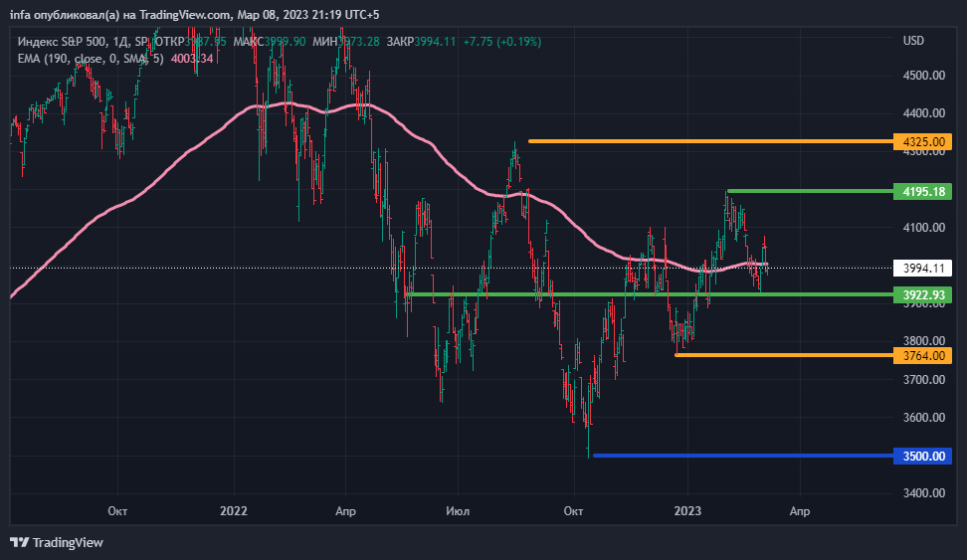Click the 4400.00 price axis label
This screenshot has height=560, width=967.
pyautogui.click(x=924, y=112)
